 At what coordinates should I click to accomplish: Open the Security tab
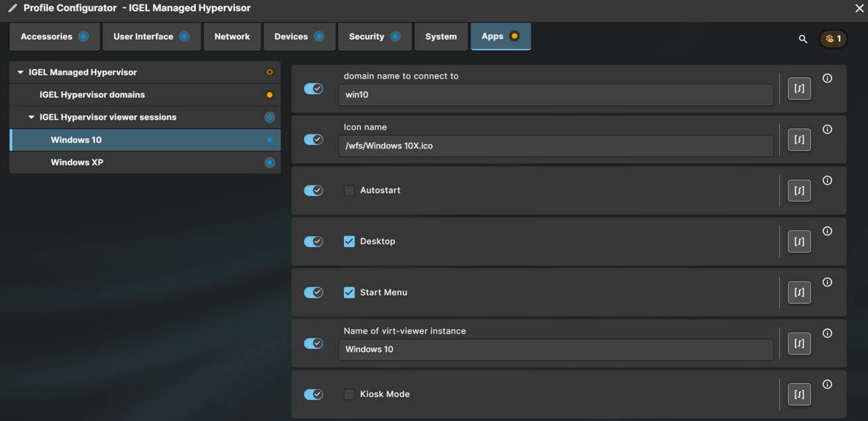375,36
